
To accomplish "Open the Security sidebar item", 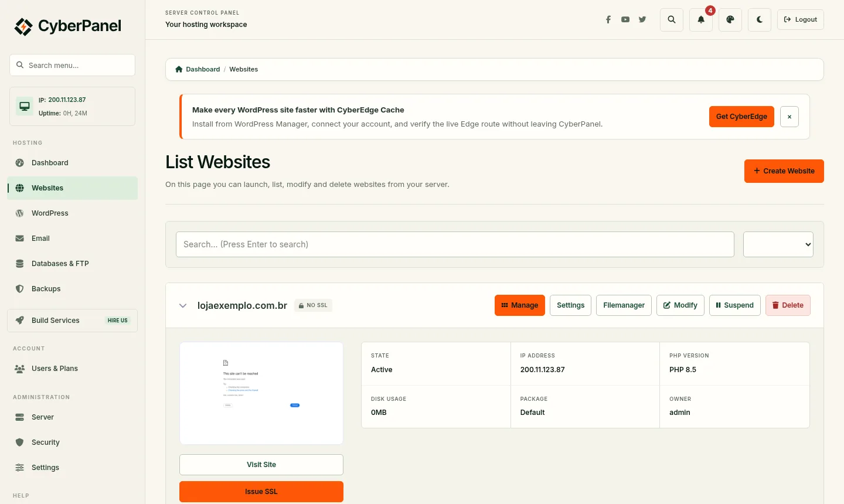I will click(x=73, y=442).
